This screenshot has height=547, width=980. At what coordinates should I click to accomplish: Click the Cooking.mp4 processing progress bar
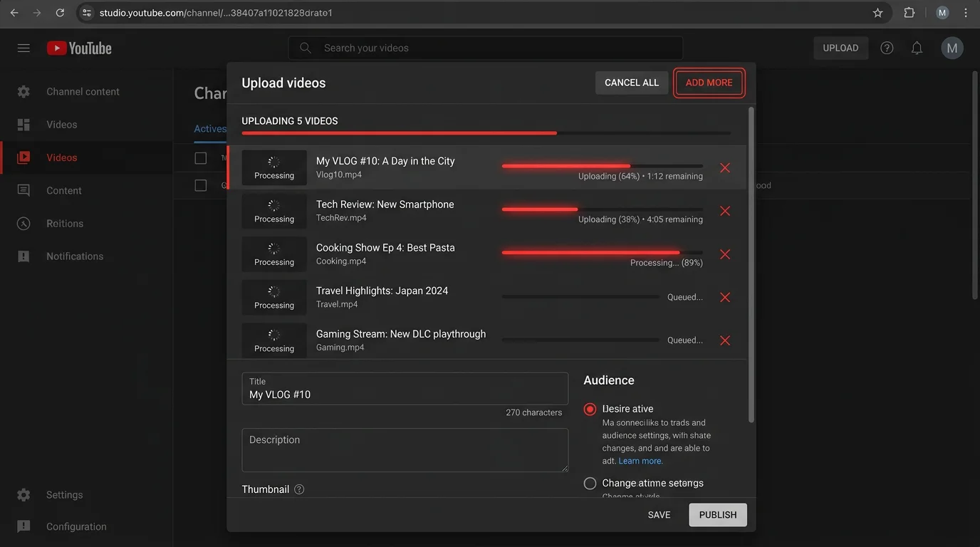coord(603,252)
